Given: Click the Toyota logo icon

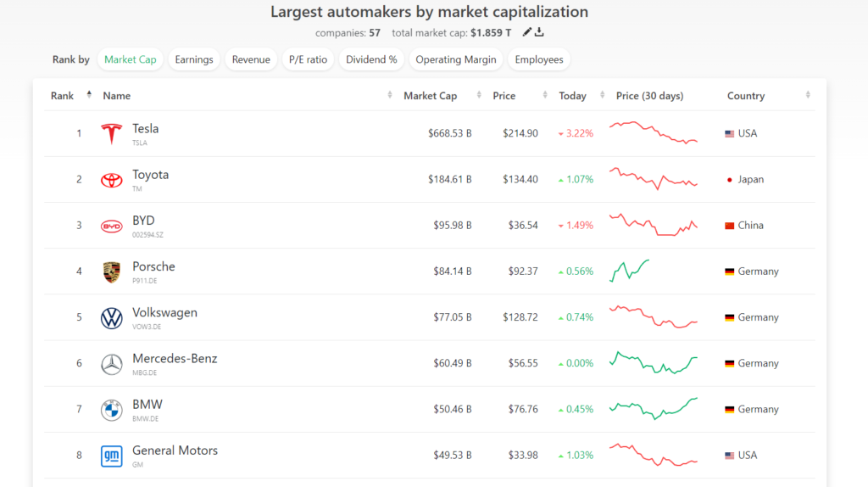Looking at the screenshot, I should point(111,180).
